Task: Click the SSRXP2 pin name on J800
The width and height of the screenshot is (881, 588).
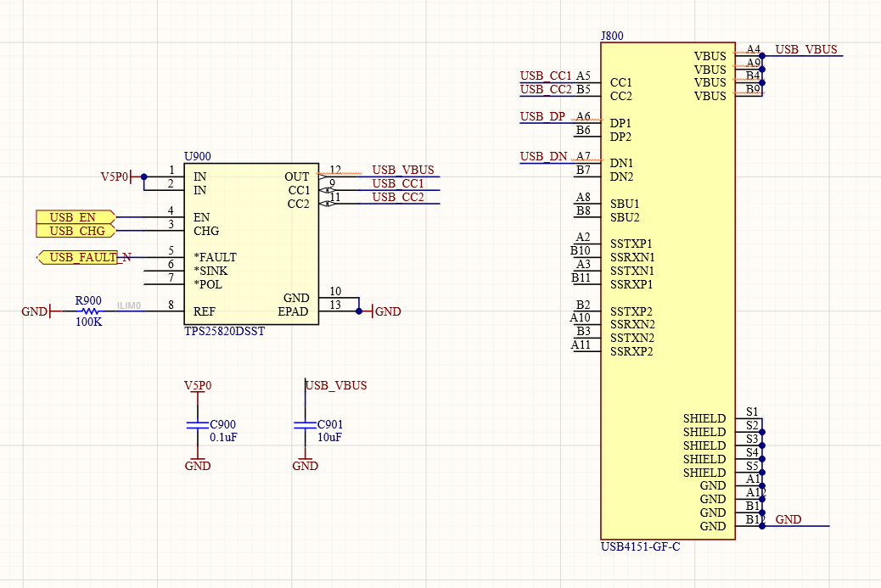Action: [631, 351]
